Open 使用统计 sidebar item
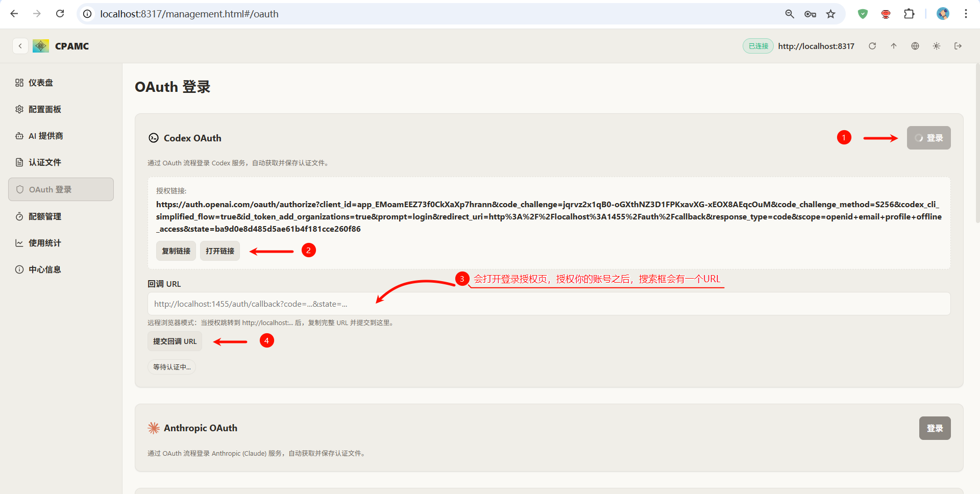Image resolution: width=980 pixels, height=494 pixels. (61, 243)
